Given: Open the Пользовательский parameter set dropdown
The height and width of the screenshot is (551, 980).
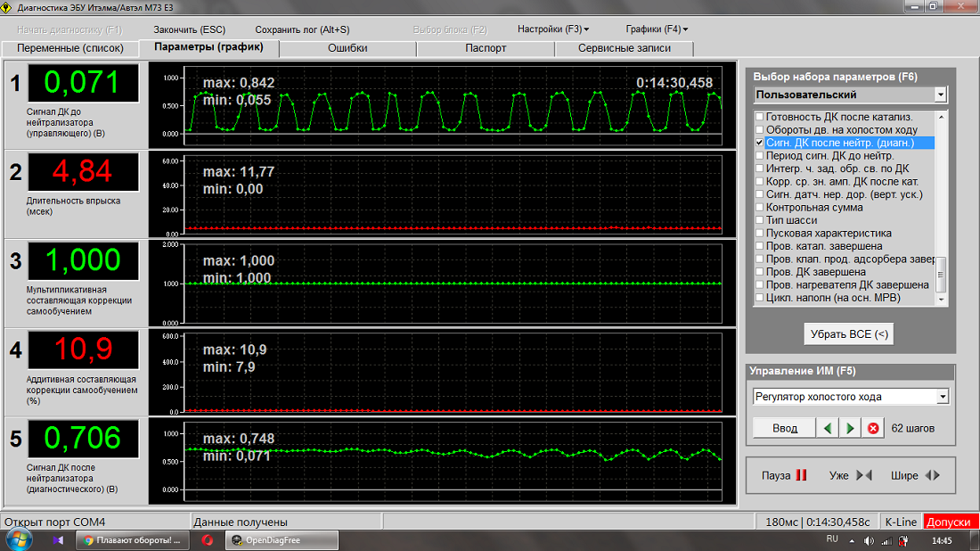Looking at the screenshot, I should click(x=941, y=95).
